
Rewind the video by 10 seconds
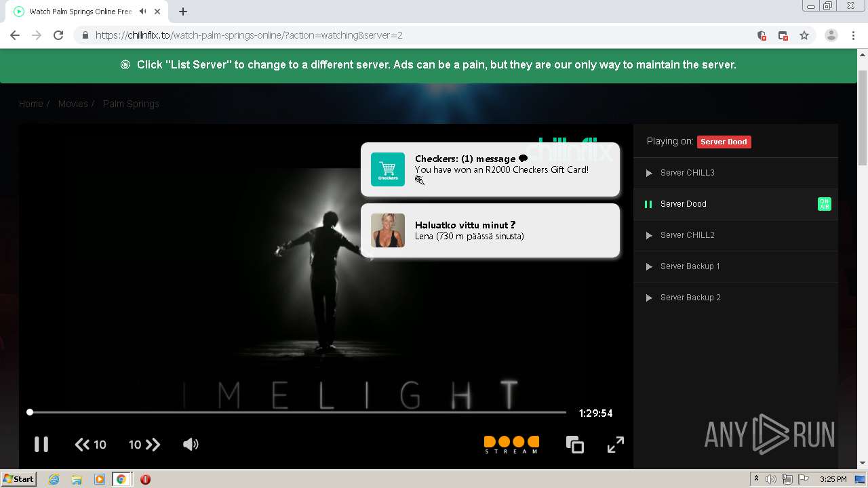pyautogui.click(x=90, y=445)
